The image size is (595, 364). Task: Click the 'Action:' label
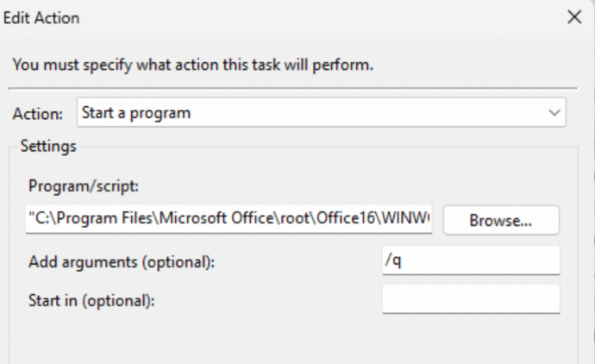38,114
